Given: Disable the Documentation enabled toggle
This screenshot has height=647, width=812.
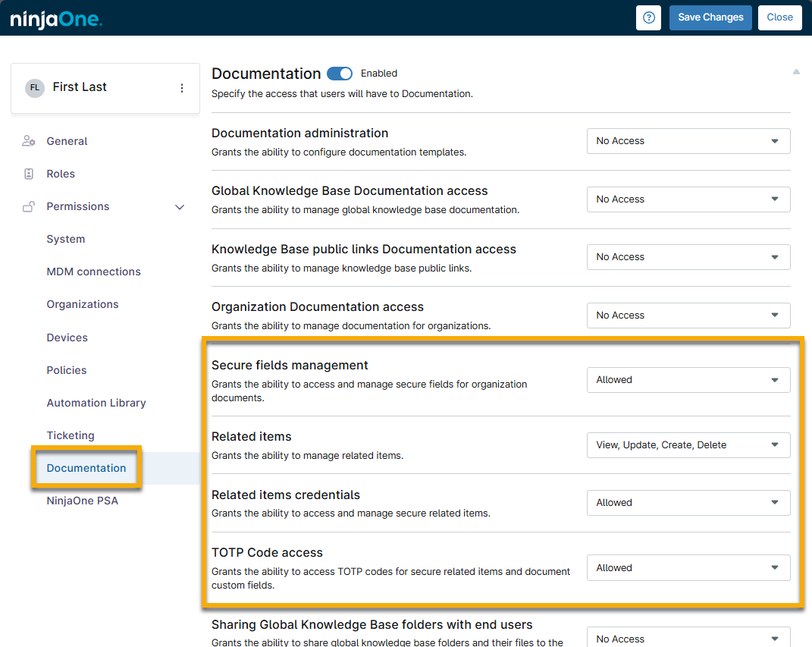Looking at the screenshot, I should 340,74.
